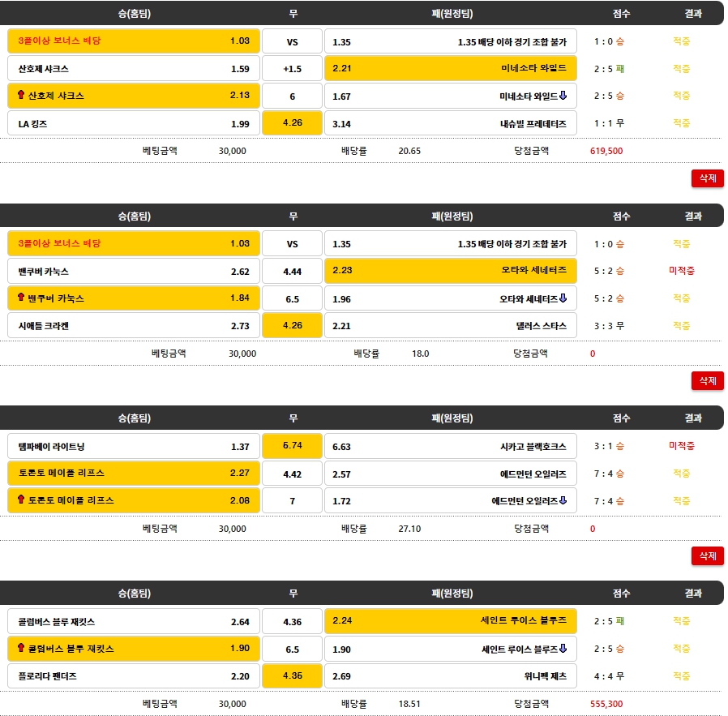Screen dimensions: 728x716
Task: Delete the slip with 619,500 payout via 삭제
Action: click(707, 178)
